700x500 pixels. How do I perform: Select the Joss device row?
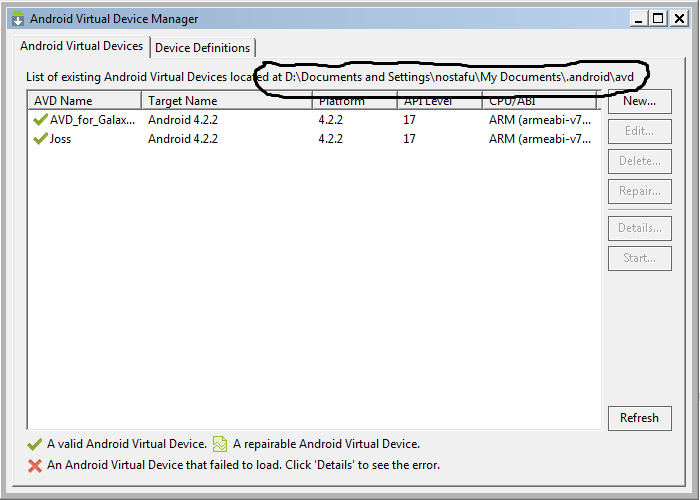[x=314, y=139]
